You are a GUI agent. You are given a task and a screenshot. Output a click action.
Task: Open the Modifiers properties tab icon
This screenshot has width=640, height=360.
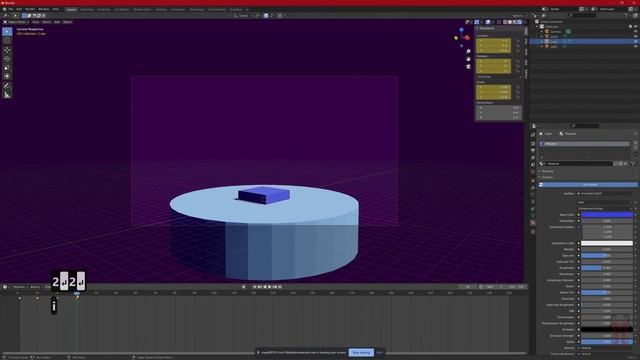click(533, 188)
